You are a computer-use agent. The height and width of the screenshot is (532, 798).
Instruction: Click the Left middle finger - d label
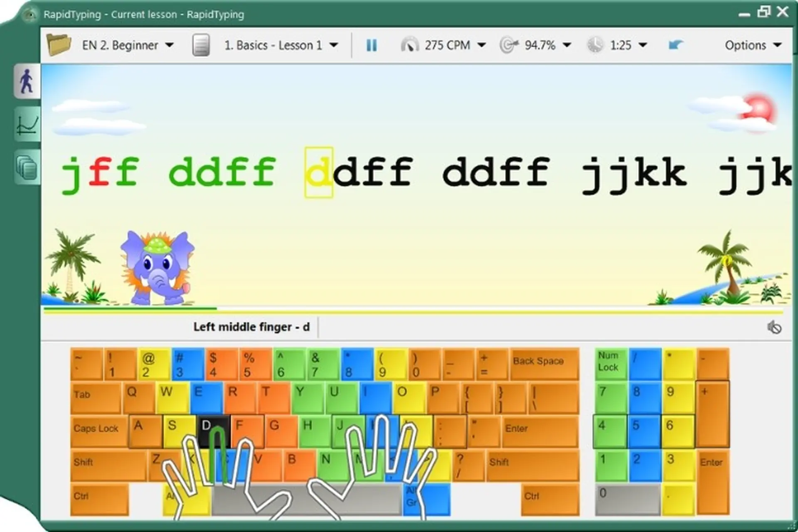point(251,327)
